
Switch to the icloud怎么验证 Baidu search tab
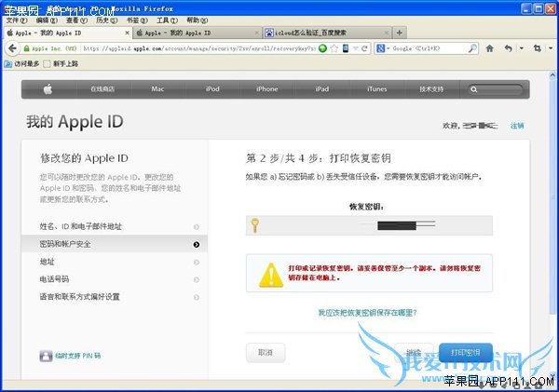[x=327, y=33]
